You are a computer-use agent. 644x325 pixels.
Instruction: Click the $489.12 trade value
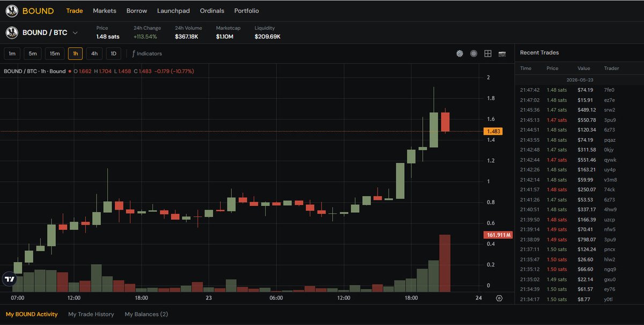click(587, 110)
